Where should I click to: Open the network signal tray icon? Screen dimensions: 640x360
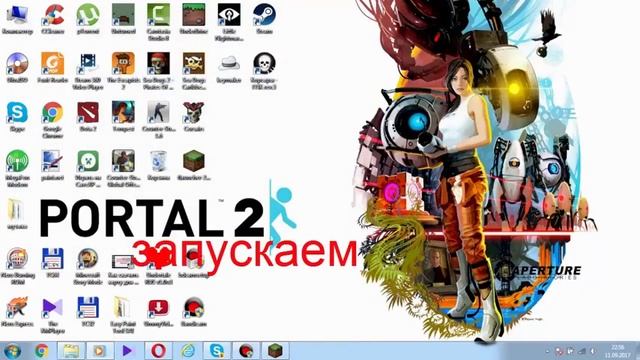click(x=583, y=351)
